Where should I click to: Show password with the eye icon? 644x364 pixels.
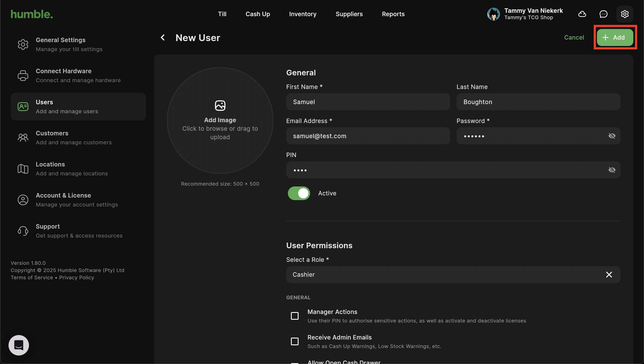click(x=612, y=136)
